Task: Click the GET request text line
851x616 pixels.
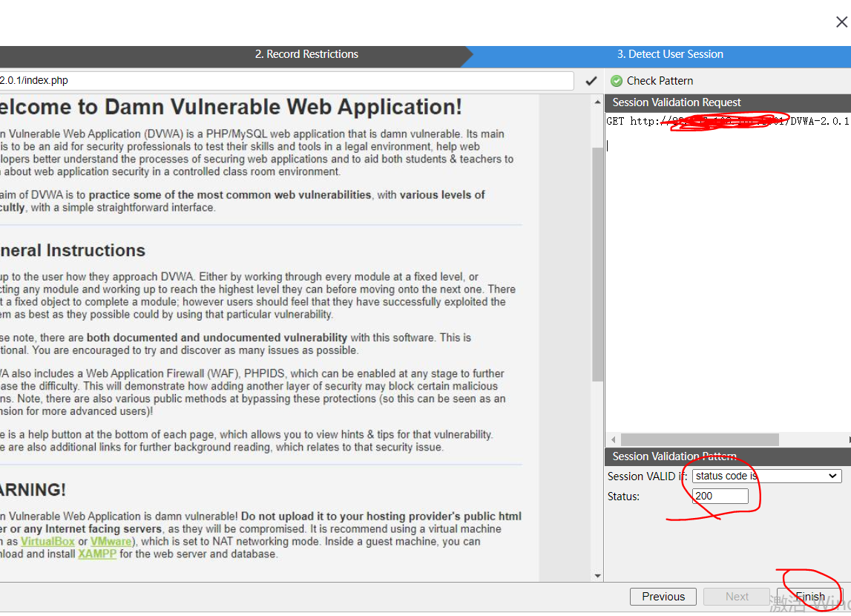Action: click(727, 121)
